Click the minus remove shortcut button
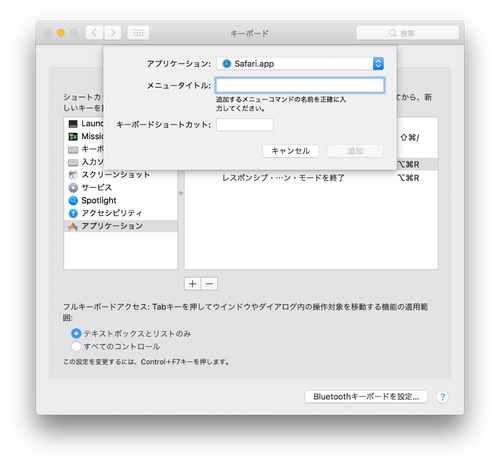The image size is (500, 466). coord(209,284)
